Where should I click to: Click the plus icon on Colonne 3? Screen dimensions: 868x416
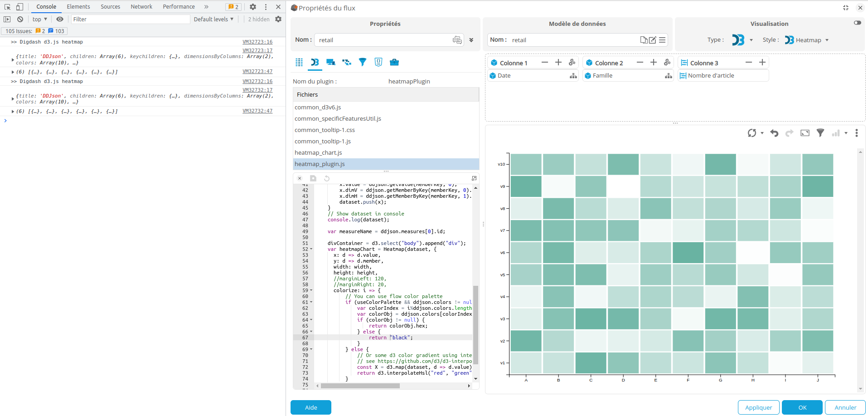point(762,63)
